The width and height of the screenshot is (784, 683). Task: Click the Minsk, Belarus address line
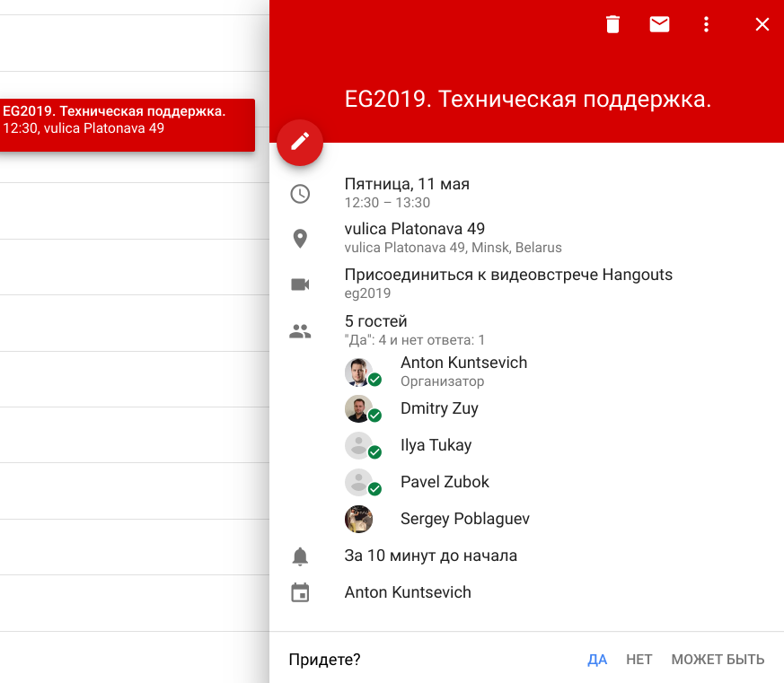click(x=453, y=248)
